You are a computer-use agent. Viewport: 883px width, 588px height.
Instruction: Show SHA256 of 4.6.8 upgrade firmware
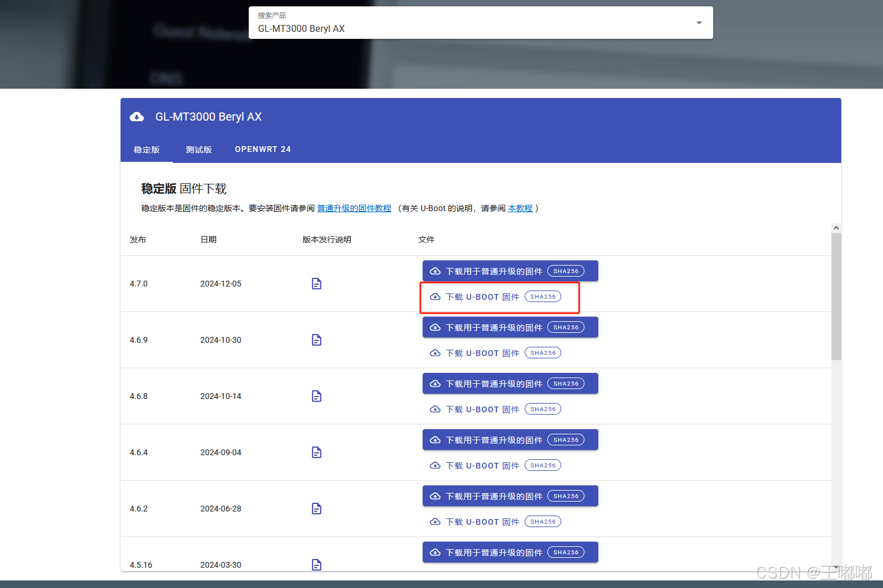566,383
